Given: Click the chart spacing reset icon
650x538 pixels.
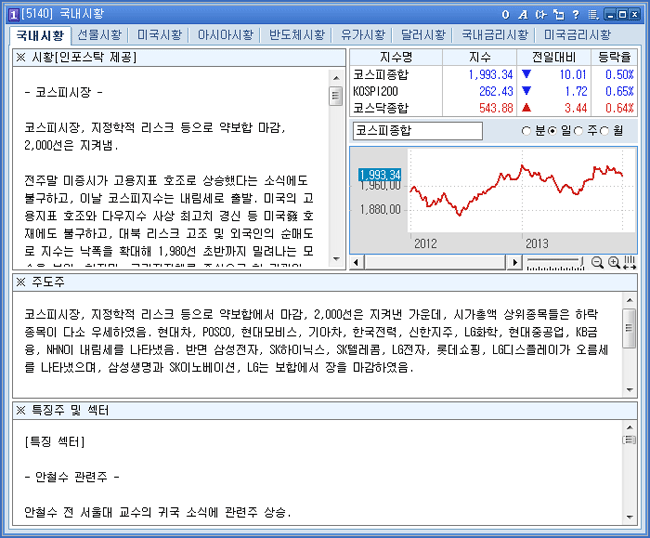Looking at the screenshot, I should pos(629,262).
